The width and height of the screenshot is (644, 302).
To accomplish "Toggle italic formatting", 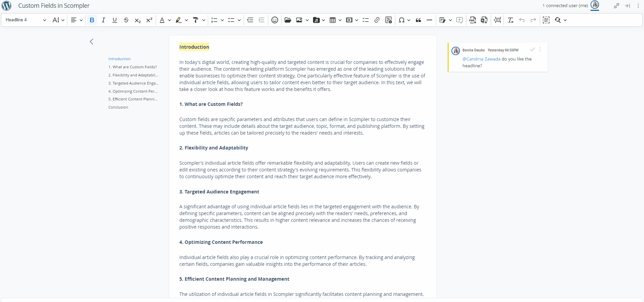I will click(x=103, y=20).
